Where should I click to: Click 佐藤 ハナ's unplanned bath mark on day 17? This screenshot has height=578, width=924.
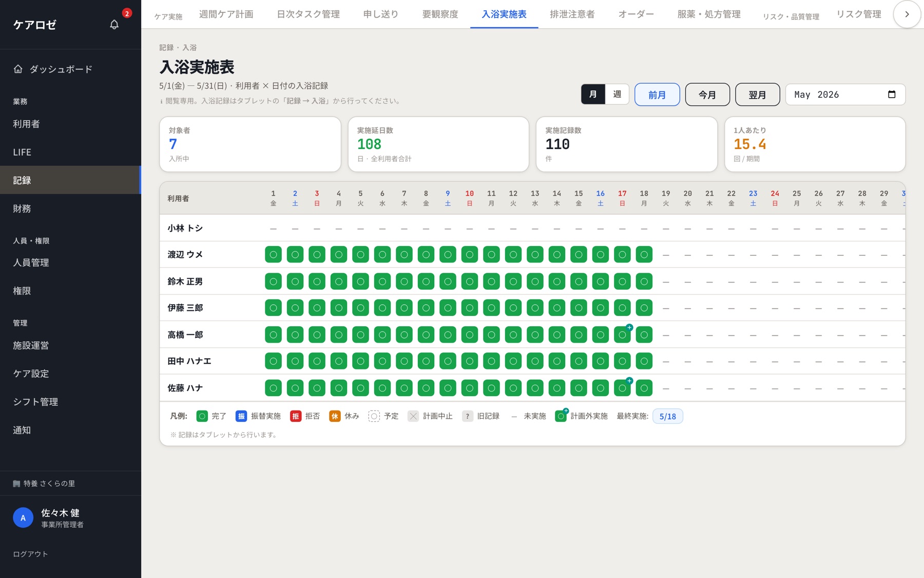coord(622,388)
